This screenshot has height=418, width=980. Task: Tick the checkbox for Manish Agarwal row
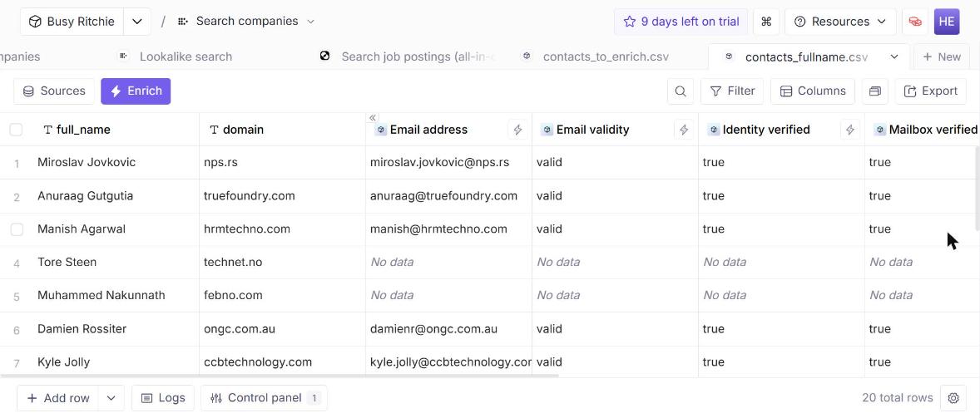(x=17, y=229)
